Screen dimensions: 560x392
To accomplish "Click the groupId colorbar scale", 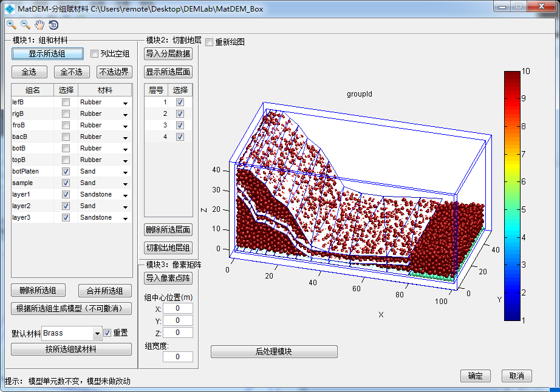I will pyautogui.click(x=512, y=195).
